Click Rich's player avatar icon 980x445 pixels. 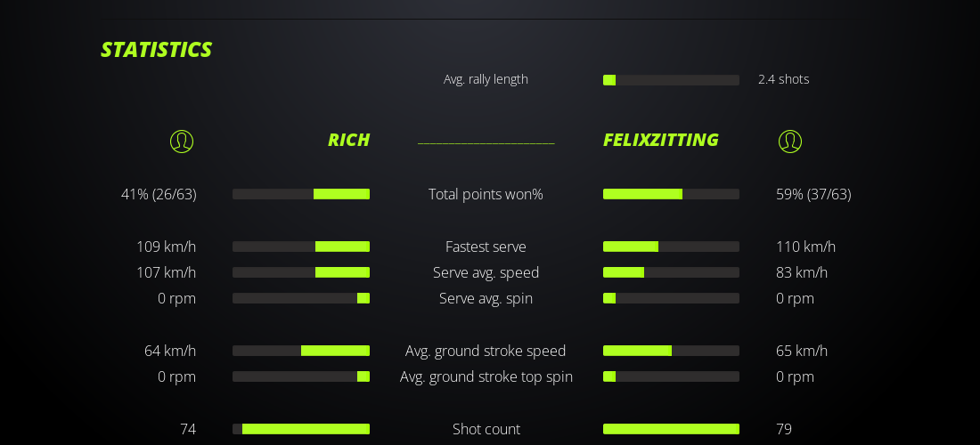[x=182, y=141]
